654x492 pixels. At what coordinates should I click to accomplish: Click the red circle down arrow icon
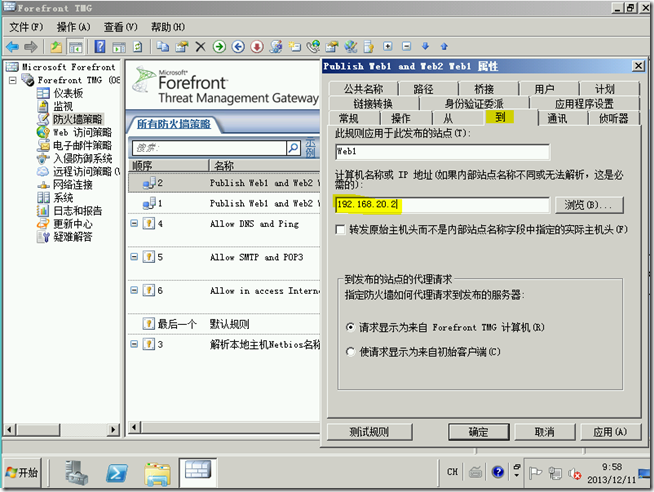point(257,47)
